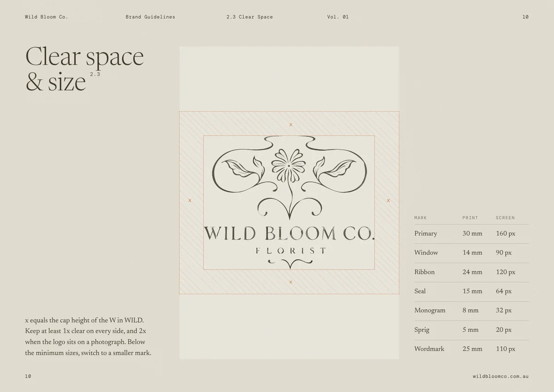554x392 pixels.
Task: Click the flower emblem in the logo
Action: [289, 165]
